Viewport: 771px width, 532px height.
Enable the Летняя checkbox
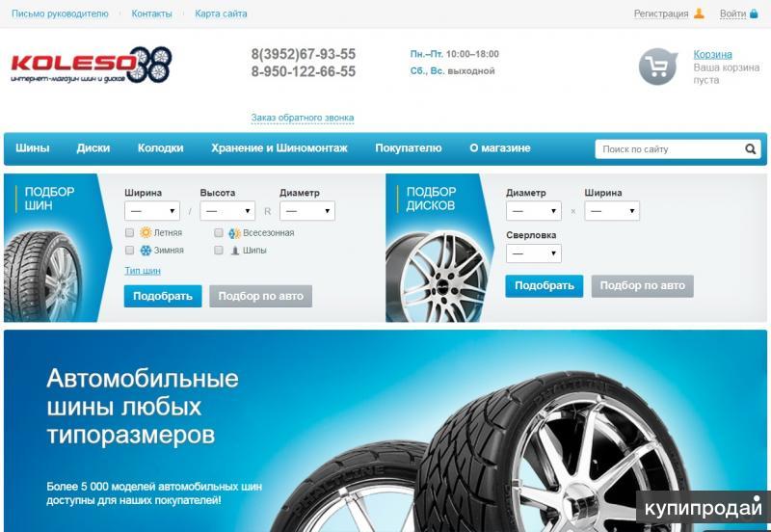pos(129,232)
